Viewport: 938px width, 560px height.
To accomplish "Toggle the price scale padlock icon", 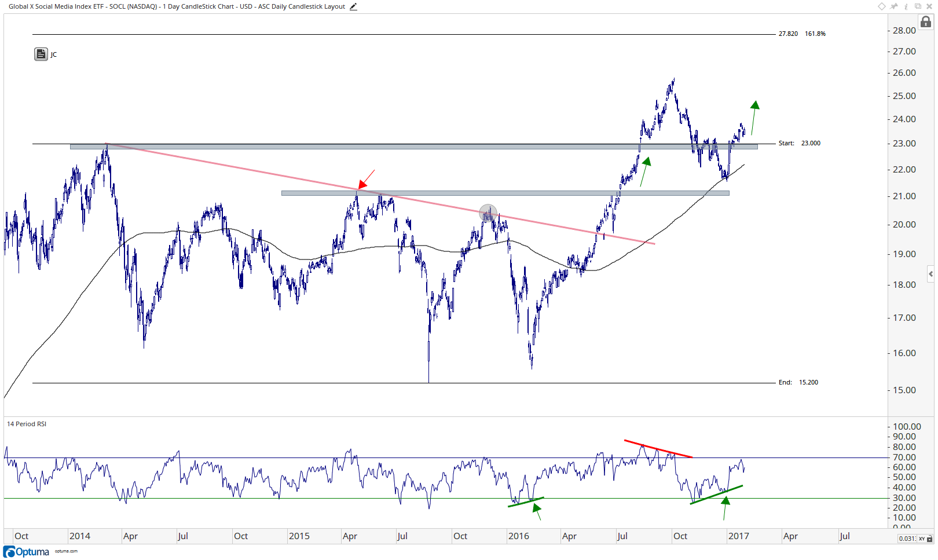I will pos(926,22).
